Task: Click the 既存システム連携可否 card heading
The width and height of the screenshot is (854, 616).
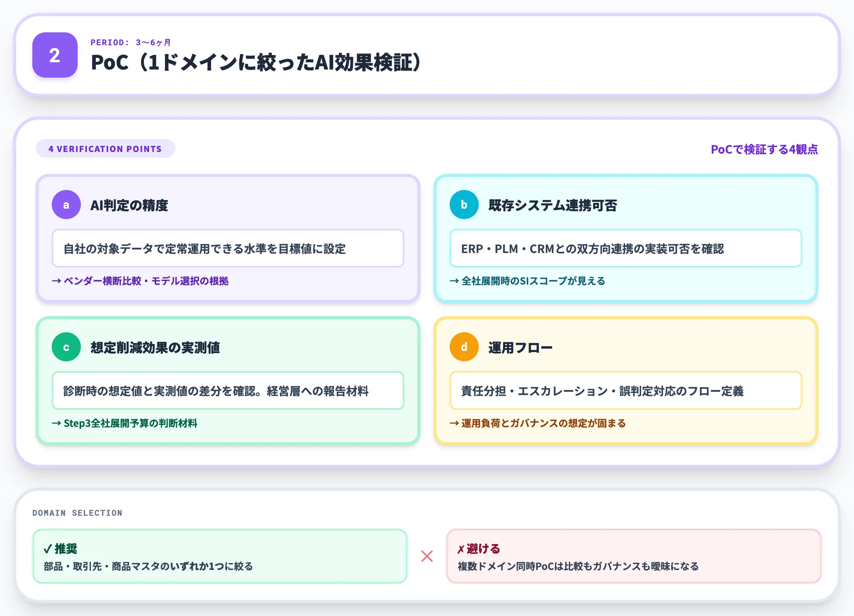Action: click(553, 205)
